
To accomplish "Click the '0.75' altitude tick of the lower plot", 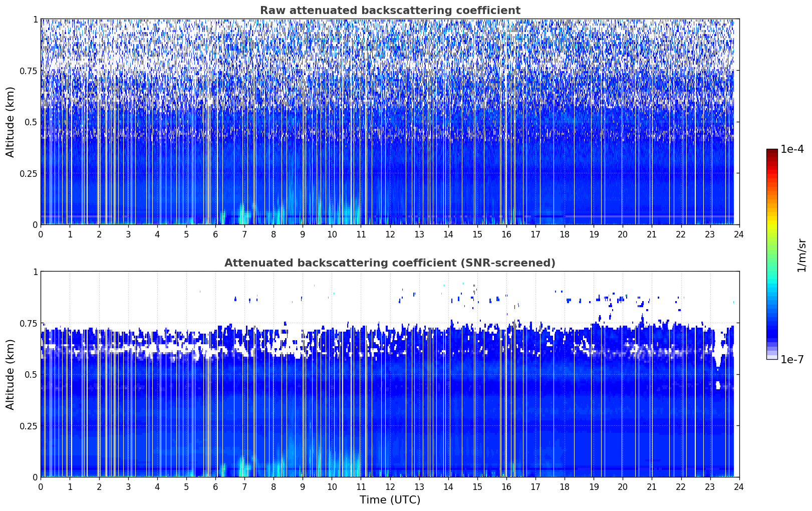I will pos(29,324).
